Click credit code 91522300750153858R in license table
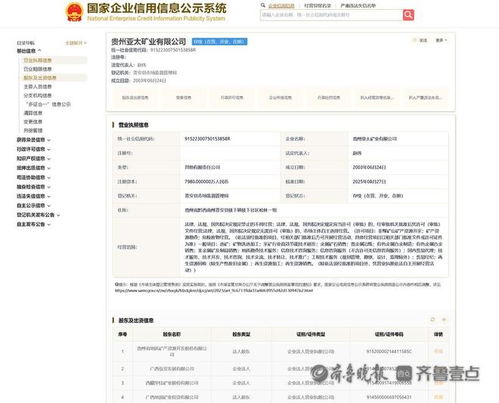The image size is (499, 403). tap(207, 139)
